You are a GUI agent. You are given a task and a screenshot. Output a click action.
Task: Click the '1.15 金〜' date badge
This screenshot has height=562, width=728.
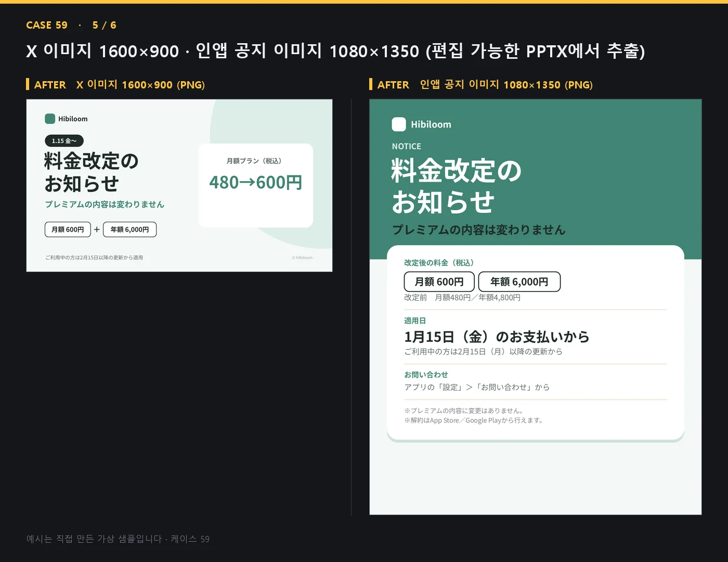[x=64, y=140]
